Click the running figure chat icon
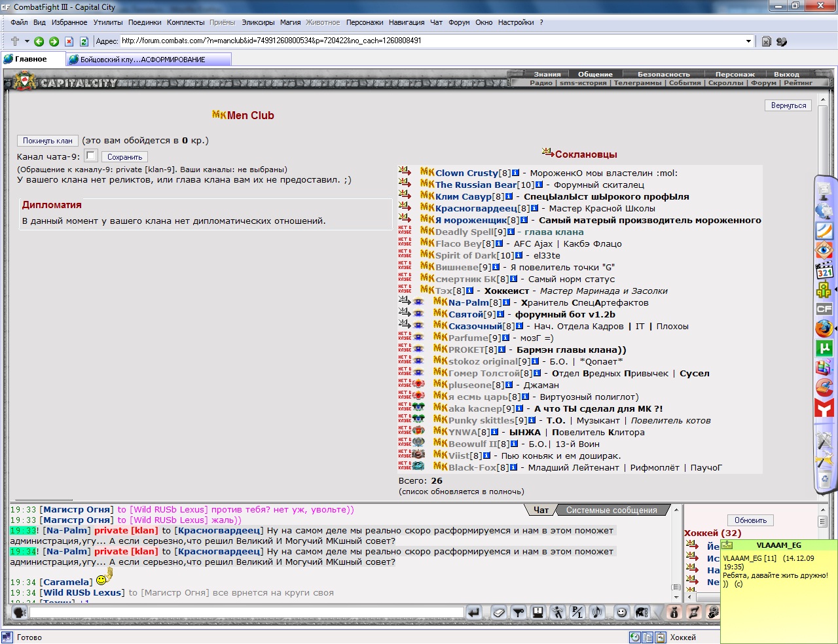Viewport: 838px width, 644px height. pyautogui.click(x=557, y=613)
